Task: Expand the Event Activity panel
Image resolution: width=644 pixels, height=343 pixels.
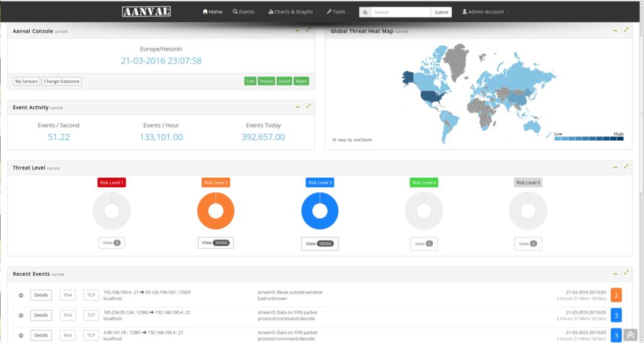Action: [x=308, y=106]
